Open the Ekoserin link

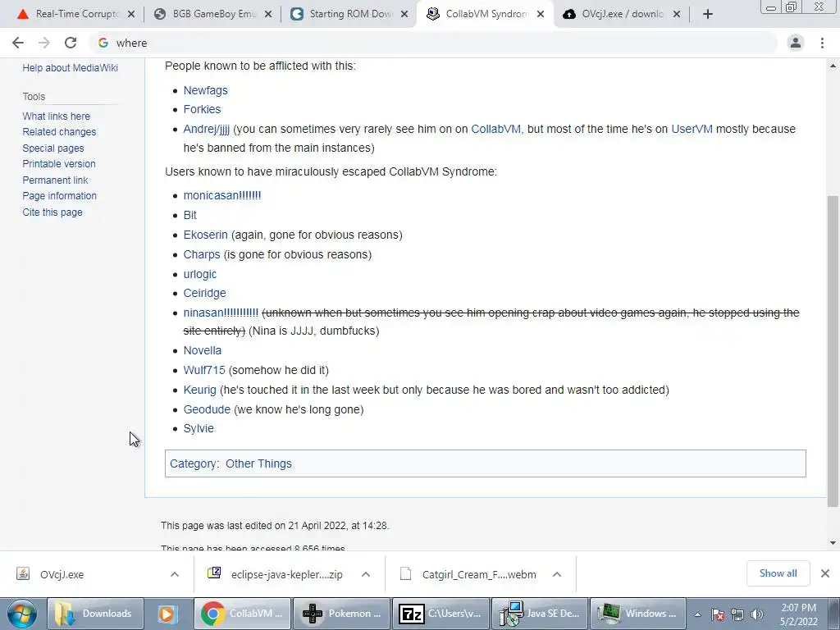click(206, 235)
